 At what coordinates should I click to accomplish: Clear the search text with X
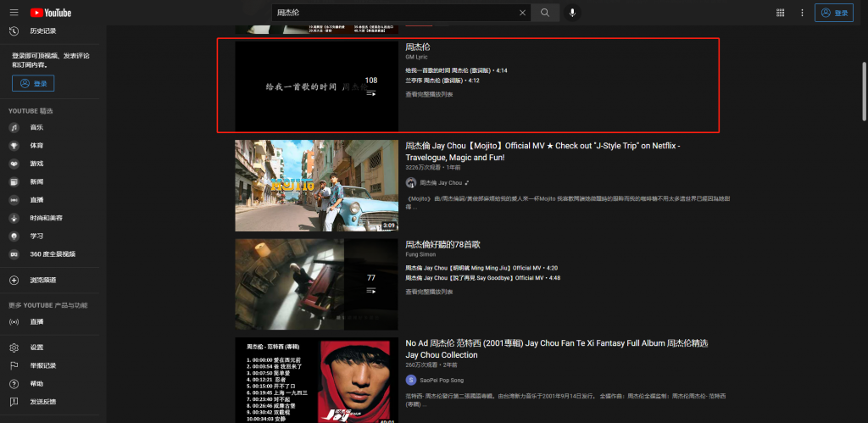pyautogui.click(x=522, y=13)
